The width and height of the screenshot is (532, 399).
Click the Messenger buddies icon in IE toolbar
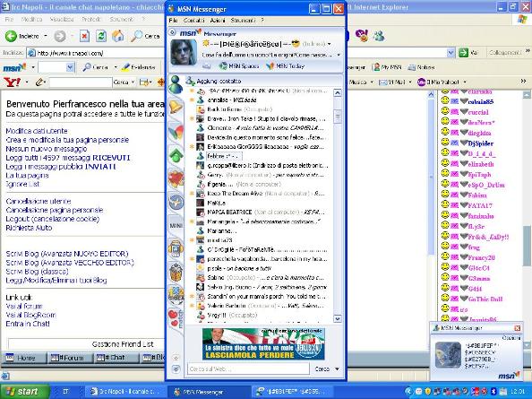pos(379,36)
